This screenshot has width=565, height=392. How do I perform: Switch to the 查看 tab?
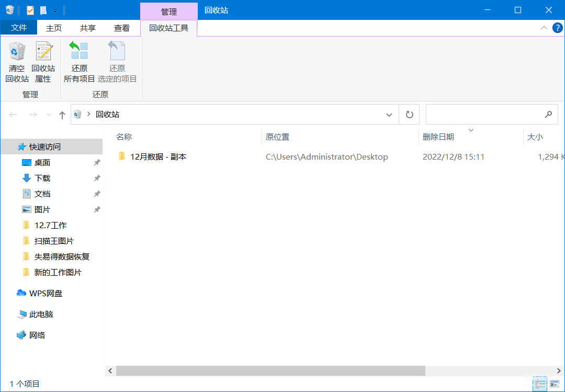pos(122,28)
